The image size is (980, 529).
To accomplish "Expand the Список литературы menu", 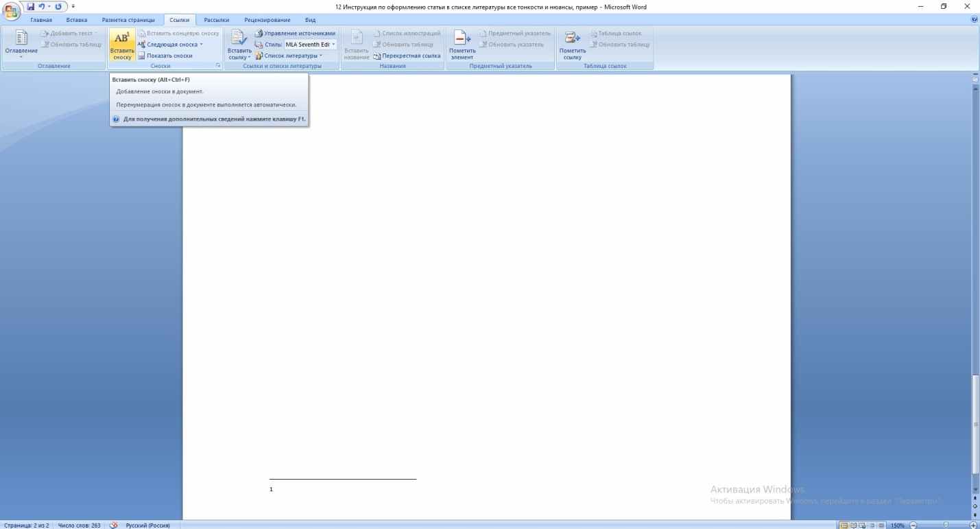I will point(289,56).
